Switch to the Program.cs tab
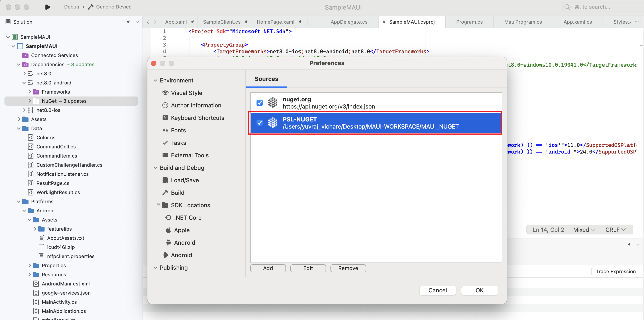The width and height of the screenshot is (644, 320). 469,22
